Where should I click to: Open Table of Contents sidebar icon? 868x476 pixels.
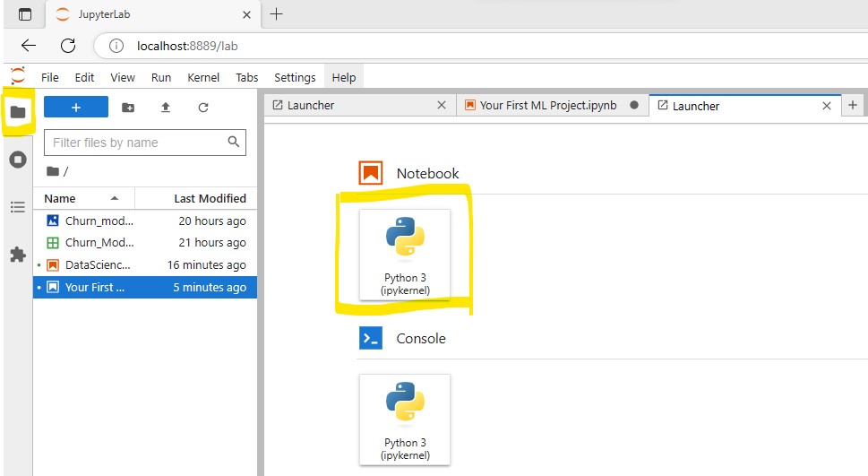click(18, 207)
